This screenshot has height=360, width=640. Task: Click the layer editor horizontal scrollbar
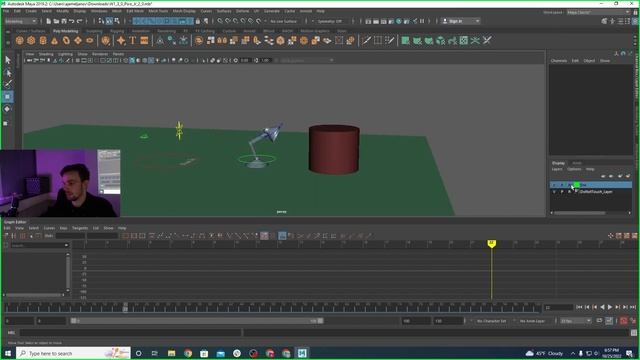click(579, 213)
